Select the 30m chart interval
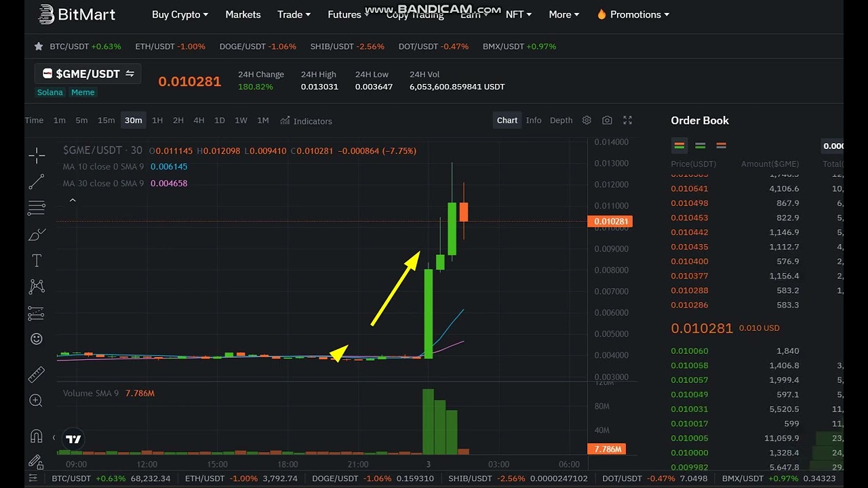868x488 pixels. pyautogui.click(x=133, y=120)
